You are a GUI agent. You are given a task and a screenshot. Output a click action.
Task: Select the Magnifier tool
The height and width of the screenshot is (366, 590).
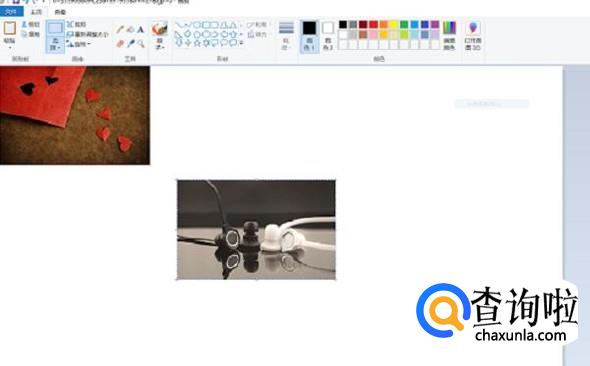pyautogui.click(x=140, y=44)
